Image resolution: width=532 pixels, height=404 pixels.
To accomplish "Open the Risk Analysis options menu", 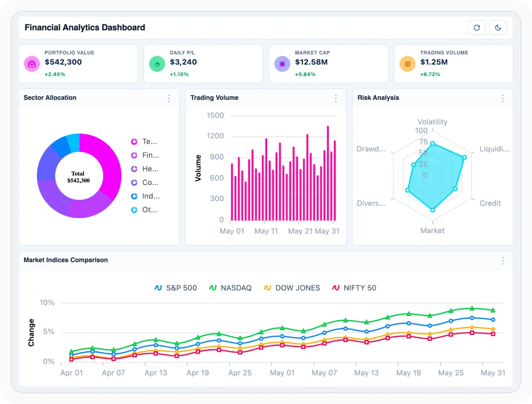I will pyautogui.click(x=503, y=98).
